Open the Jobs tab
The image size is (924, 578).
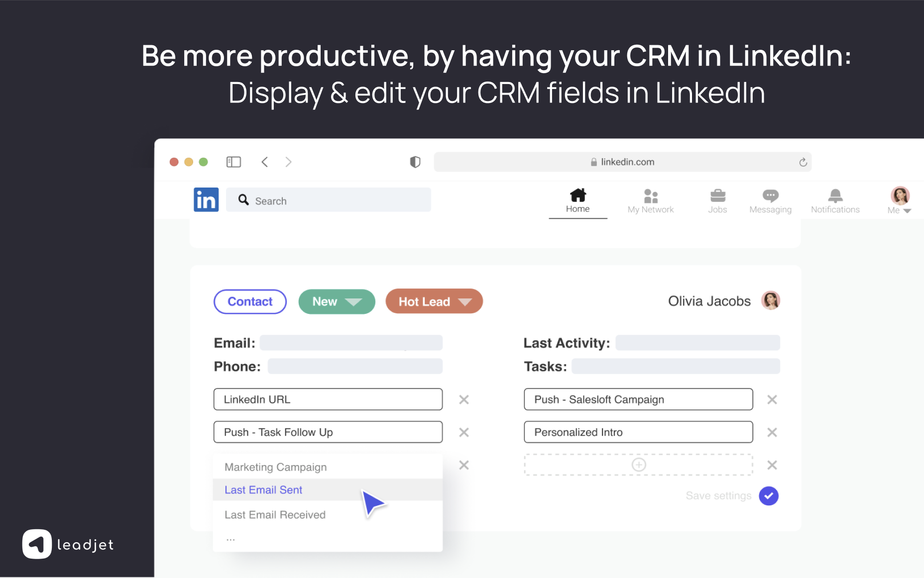(717, 201)
